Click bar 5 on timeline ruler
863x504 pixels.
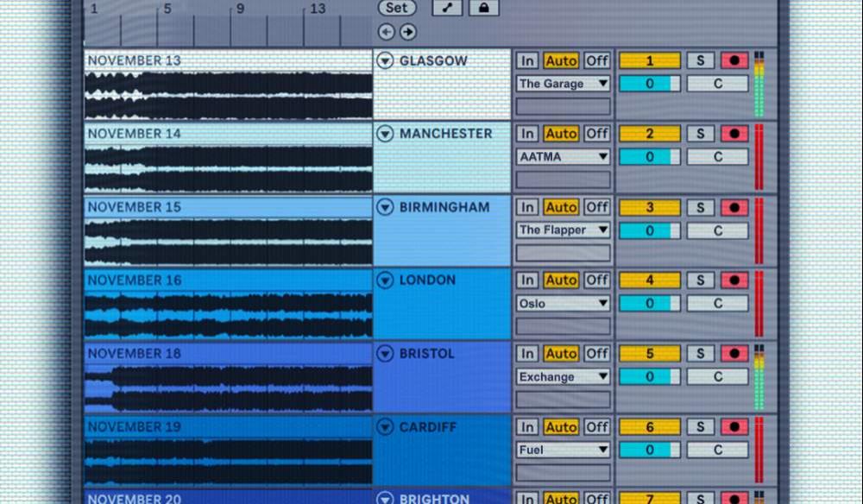coord(167,9)
